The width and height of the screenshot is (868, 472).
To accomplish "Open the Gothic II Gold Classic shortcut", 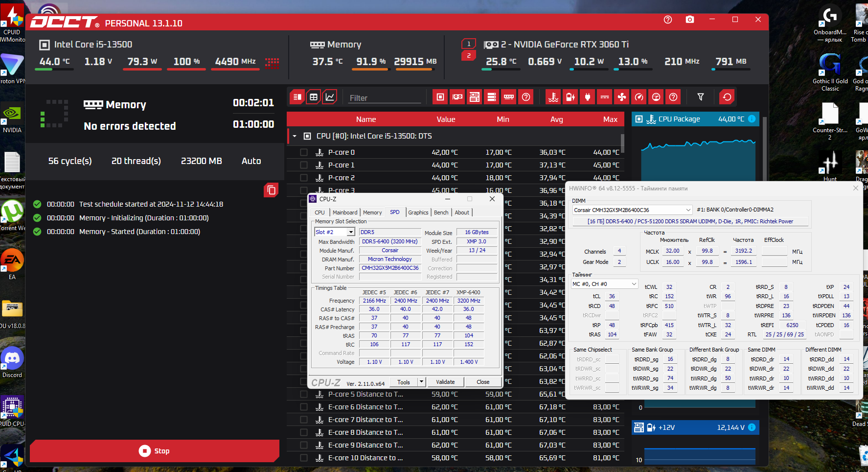I will coord(830,72).
